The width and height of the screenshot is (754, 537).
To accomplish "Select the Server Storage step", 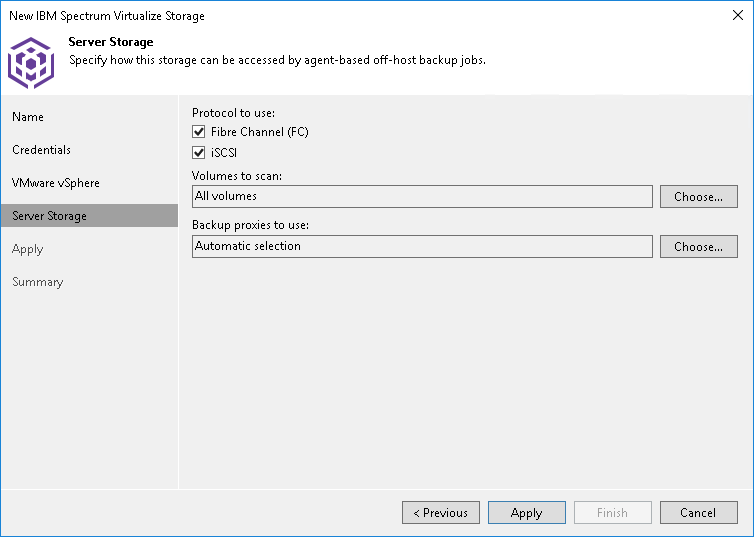I will coord(49,216).
